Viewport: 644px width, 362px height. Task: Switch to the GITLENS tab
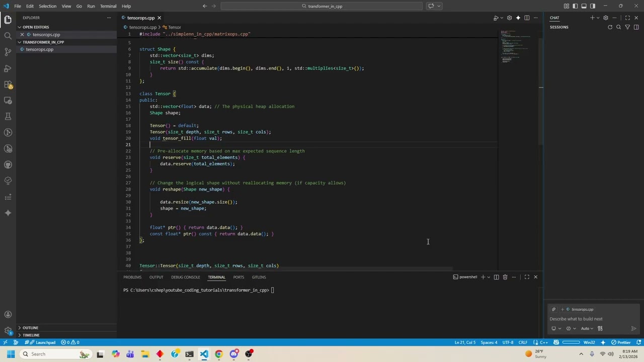click(259, 277)
